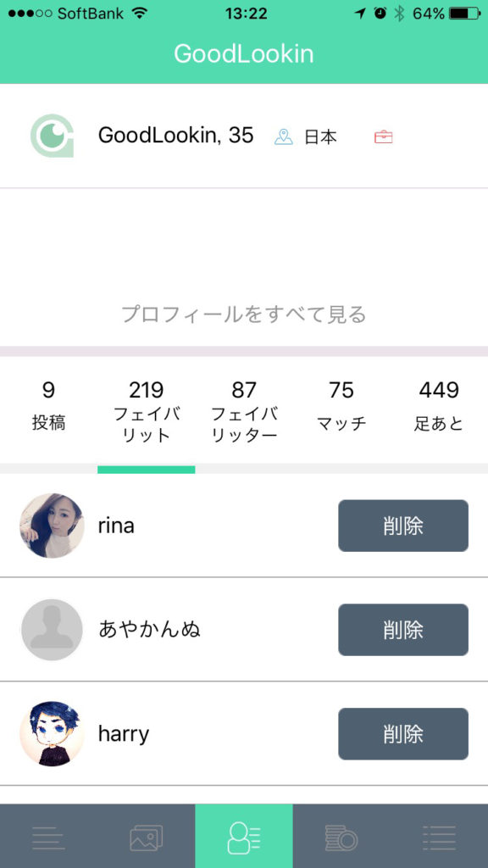Open the red briefcase icon on profile row

click(x=384, y=134)
